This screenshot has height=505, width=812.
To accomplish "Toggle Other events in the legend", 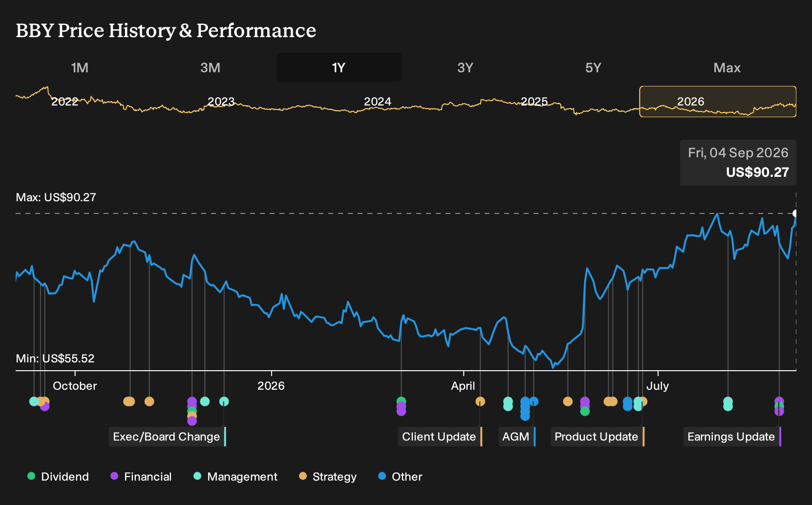I will pos(400,477).
